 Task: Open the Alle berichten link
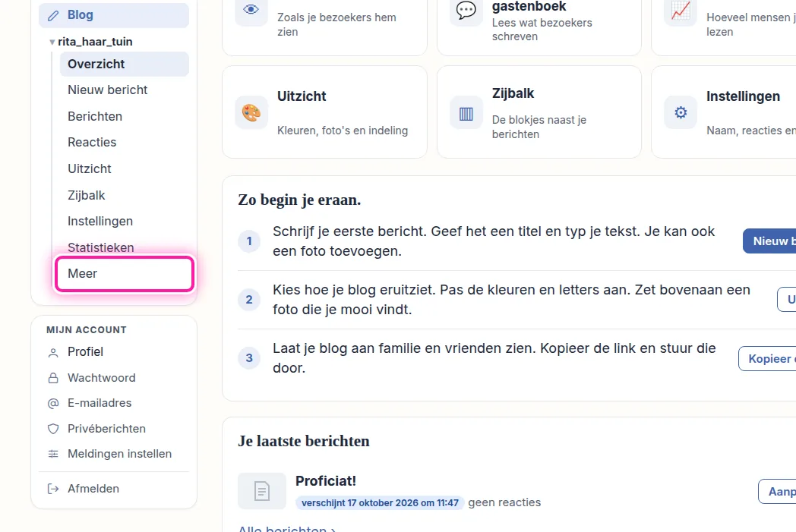[287, 529]
